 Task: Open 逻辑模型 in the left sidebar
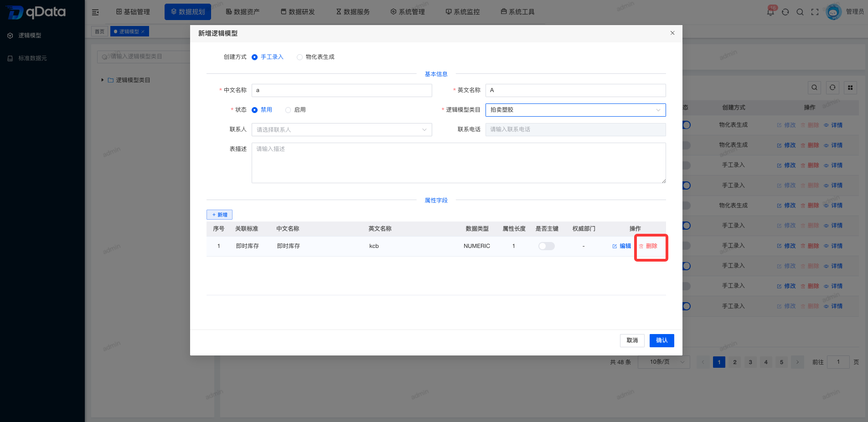[x=30, y=36]
